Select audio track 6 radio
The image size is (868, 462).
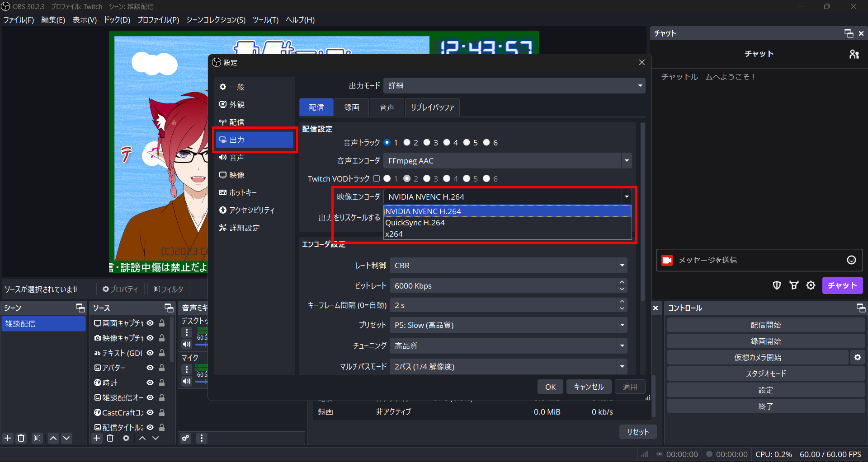point(486,142)
